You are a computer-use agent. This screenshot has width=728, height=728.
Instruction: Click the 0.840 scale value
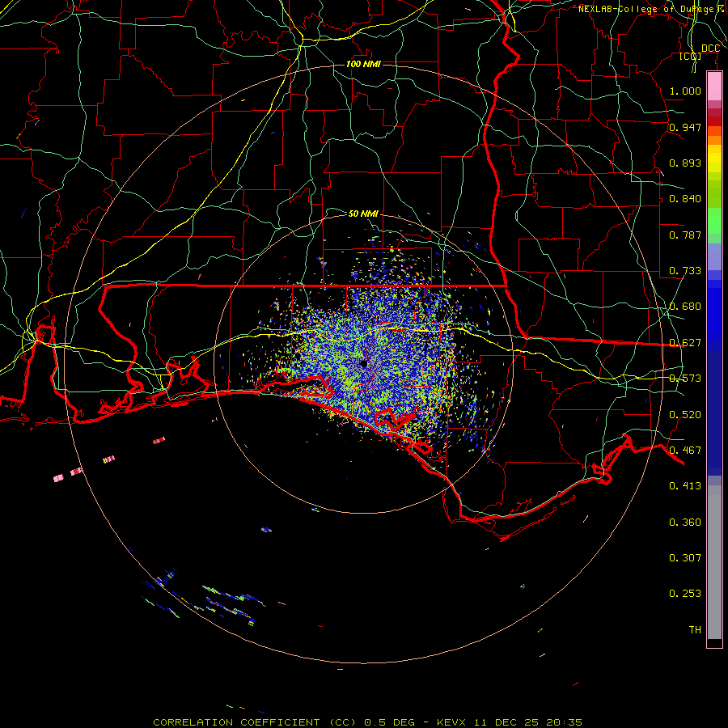tap(685, 199)
